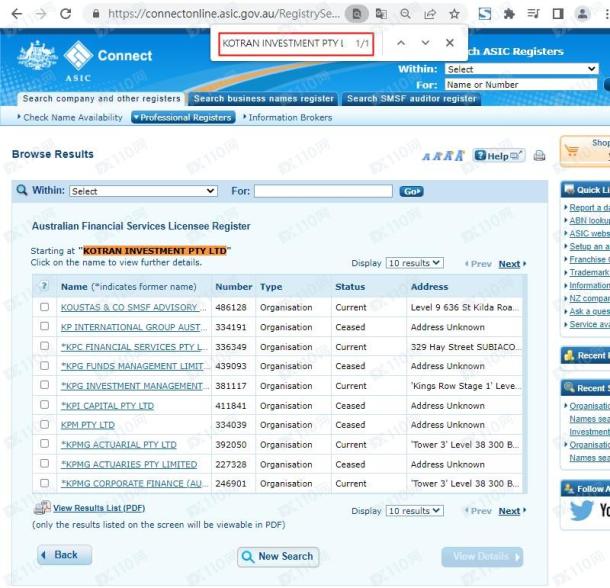Open bottom Display 10 results dropdown
The width and height of the screenshot is (610, 588).
(415, 511)
